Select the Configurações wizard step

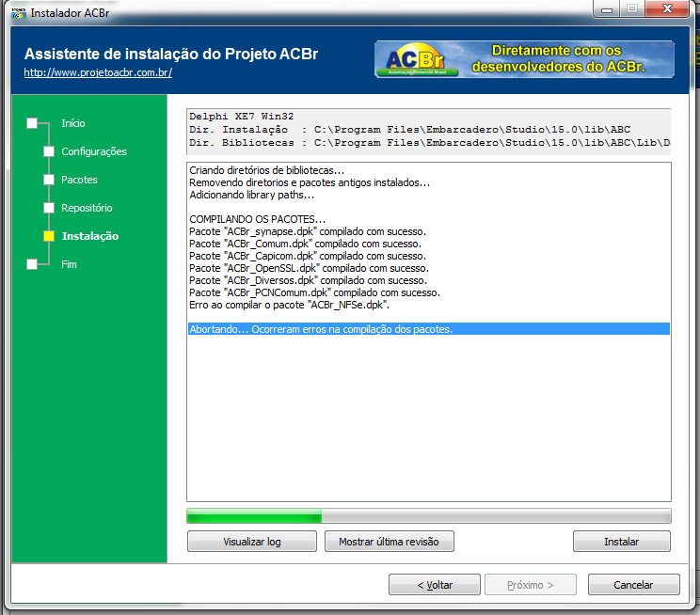pyautogui.click(x=94, y=151)
